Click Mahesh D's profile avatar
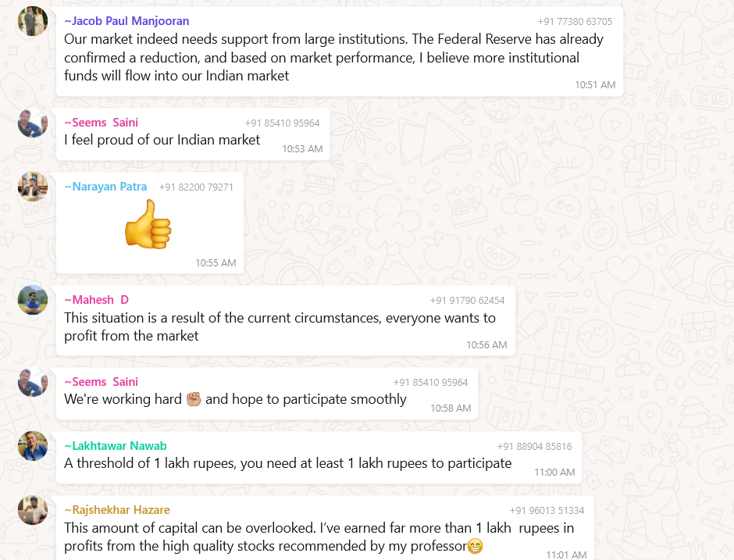This screenshot has width=734, height=560. [x=33, y=300]
